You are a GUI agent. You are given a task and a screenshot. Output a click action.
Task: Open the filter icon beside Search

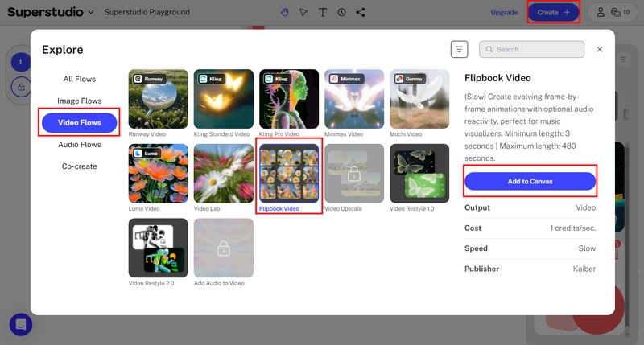pyautogui.click(x=459, y=49)
